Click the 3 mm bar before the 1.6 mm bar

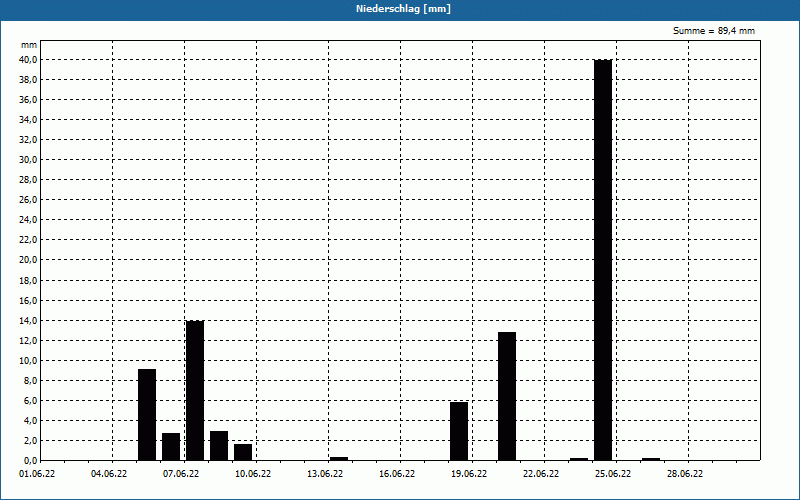coord(219,445)
